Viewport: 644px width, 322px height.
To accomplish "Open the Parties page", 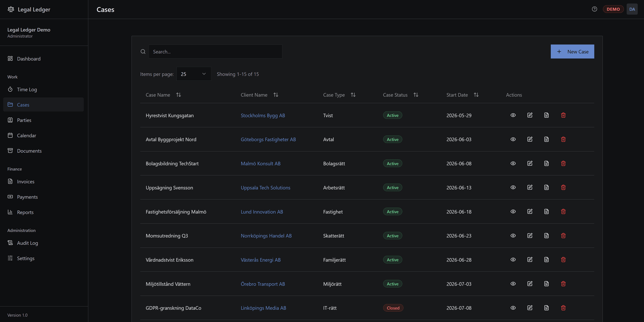I will [x=43, y=120].
